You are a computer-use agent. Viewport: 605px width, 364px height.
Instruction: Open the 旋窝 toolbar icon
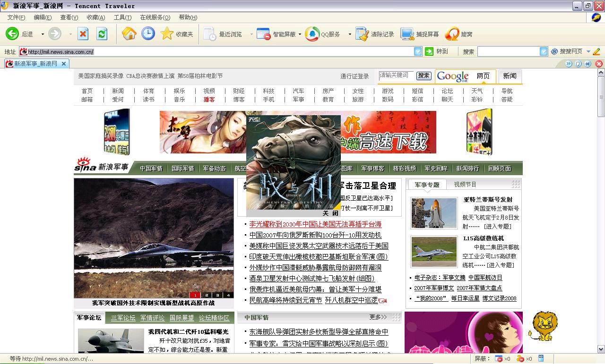click(452, 34)
